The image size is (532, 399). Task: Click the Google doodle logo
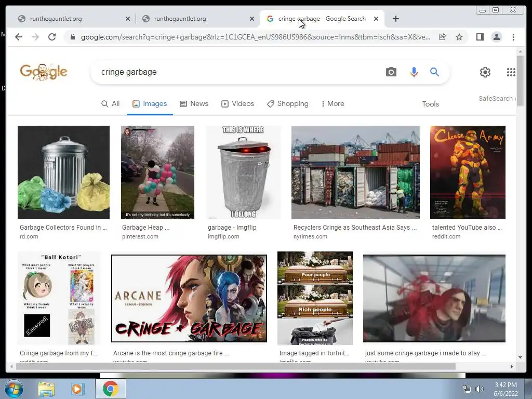44,72
